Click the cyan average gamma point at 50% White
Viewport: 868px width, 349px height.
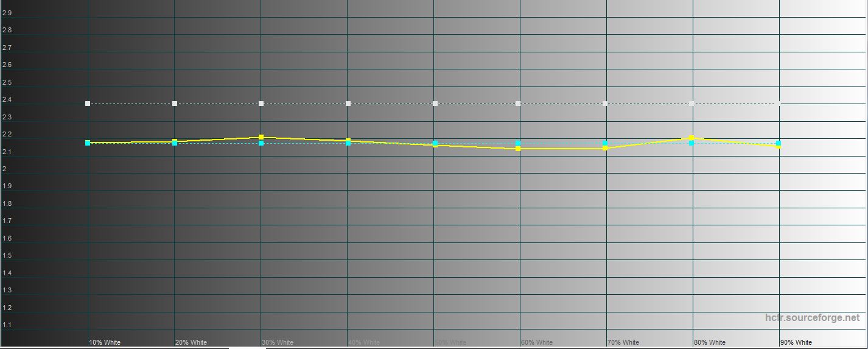click(x=435, y=143)
